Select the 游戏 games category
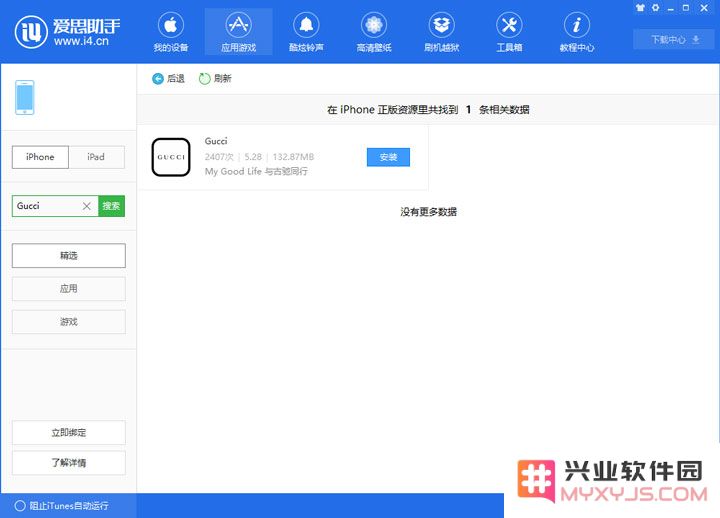This screenshot has height=518, width=720. click(x=68, y=322)
